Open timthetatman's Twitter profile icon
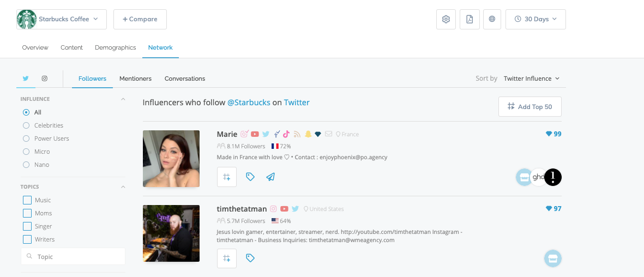The image size is (644, 277). click(295, 209)
